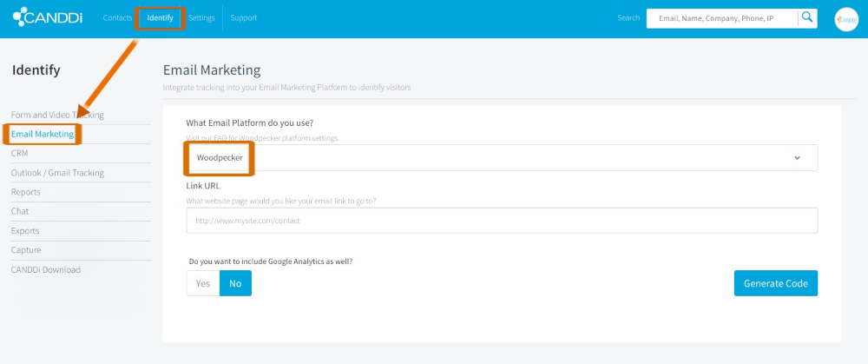Click the FAQ link for Woodpecker settings
This screenshot has width=868, height=364.
click(x=262, y=137)
